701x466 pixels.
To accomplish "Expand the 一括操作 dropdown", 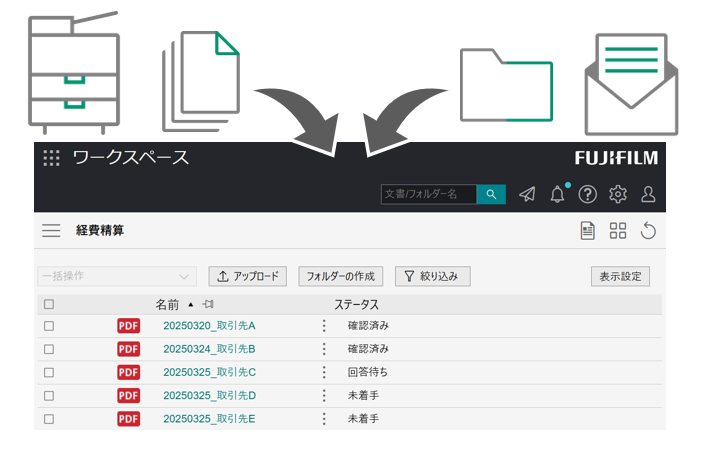I will (117, 276).
